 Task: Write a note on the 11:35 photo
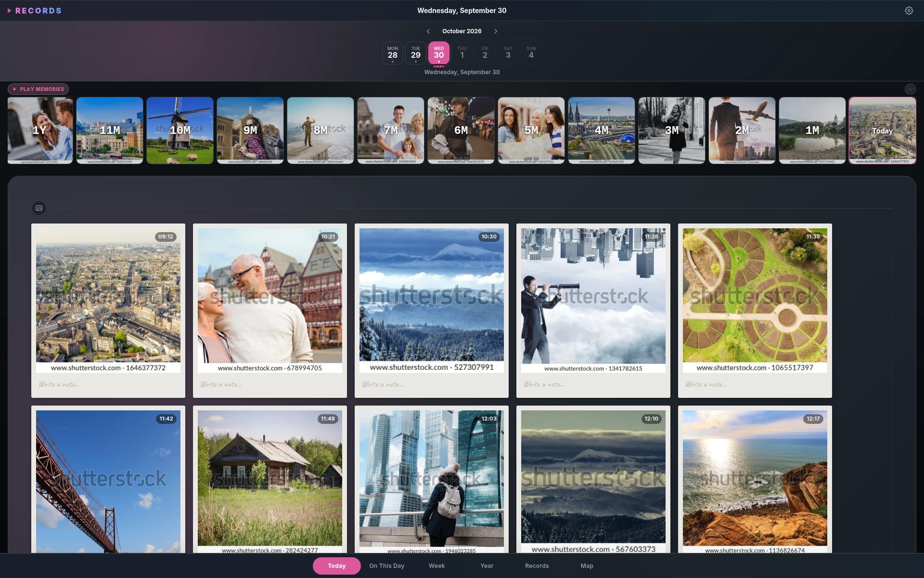tap(755, 384)
